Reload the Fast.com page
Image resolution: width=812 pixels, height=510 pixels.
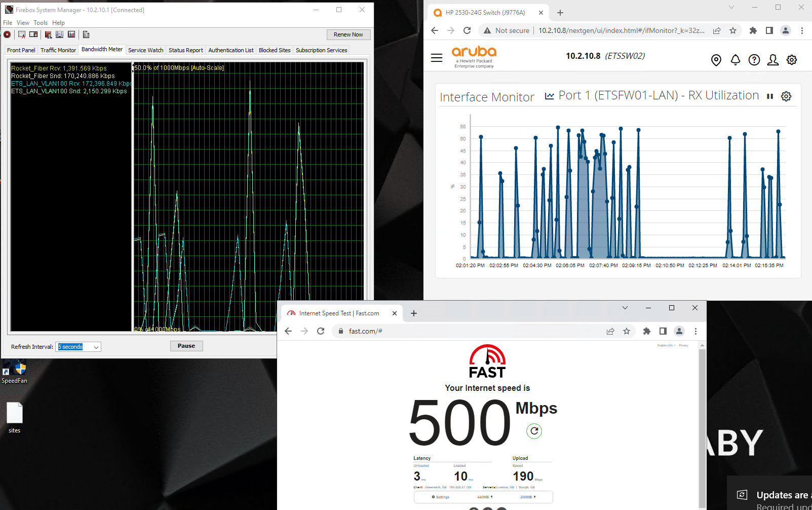[x=321, y=331]
